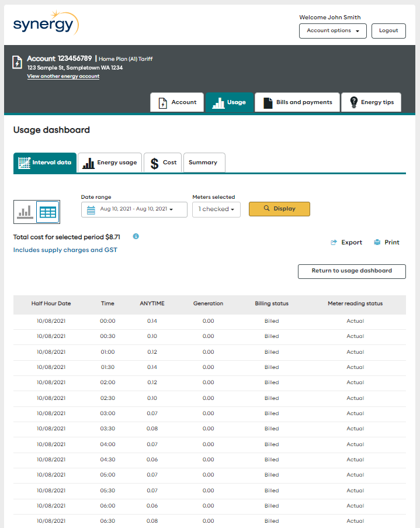
Task: Select the Cost sub-tab
Action: point(163,163)
